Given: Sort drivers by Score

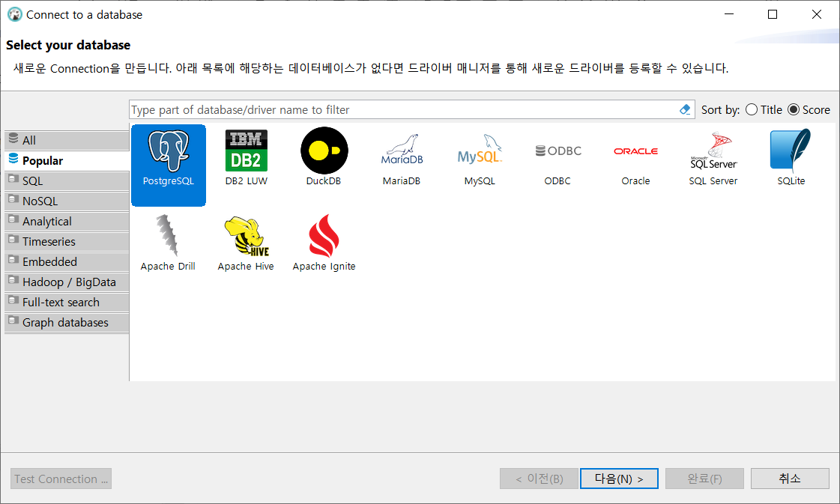Looking at the screenshot, I should (809, 110).
